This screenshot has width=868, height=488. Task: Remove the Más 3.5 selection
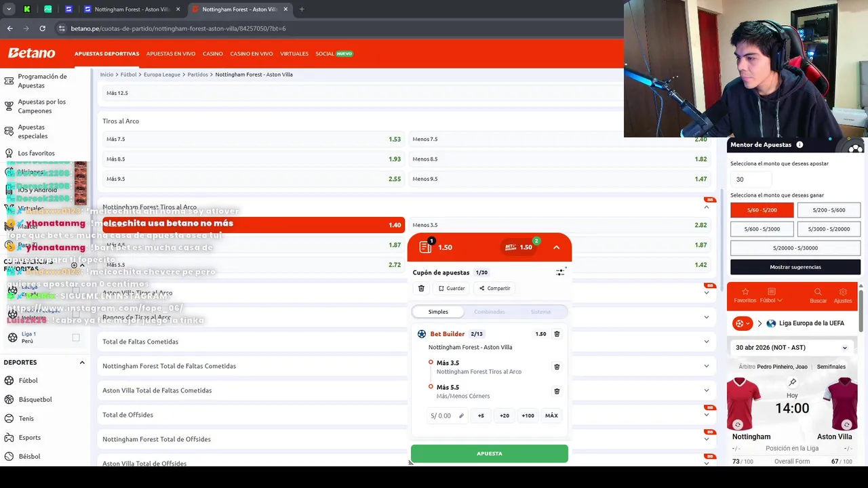(x=557, y=367)
